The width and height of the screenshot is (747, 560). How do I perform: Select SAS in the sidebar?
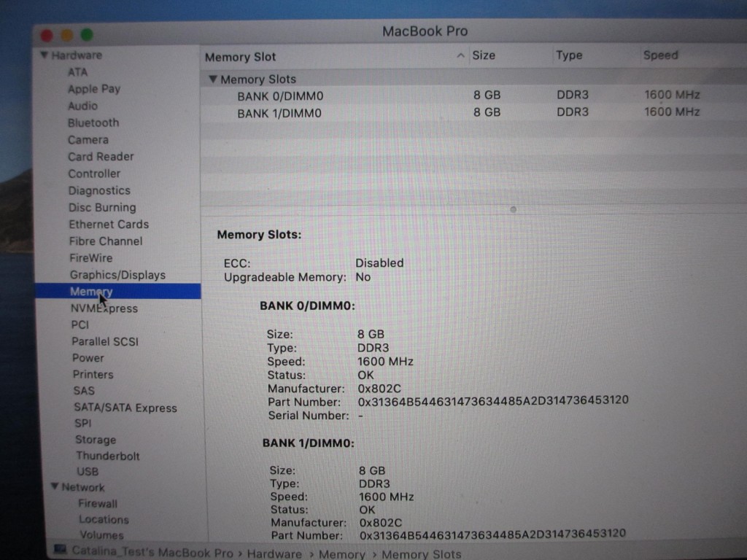pos(84,391)
